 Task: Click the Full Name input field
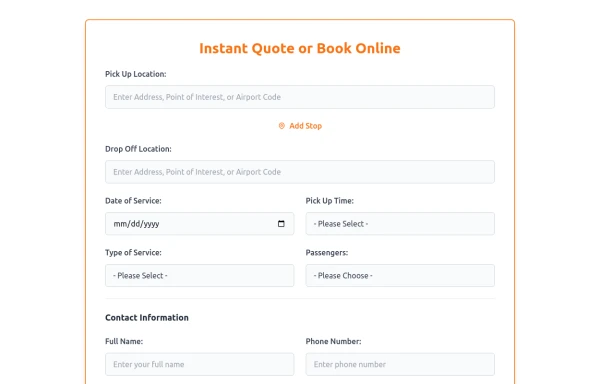click(x=199, y=364)
